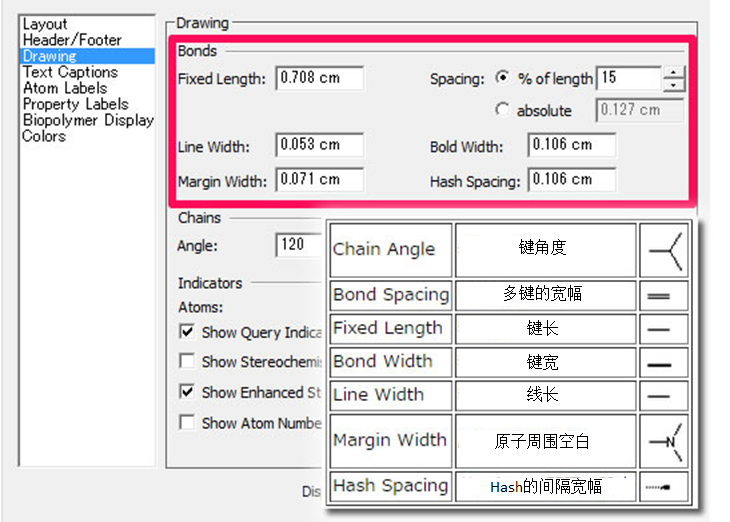
Task: Increase spacing percent with up stepper arrow
Action: (675, 72)
